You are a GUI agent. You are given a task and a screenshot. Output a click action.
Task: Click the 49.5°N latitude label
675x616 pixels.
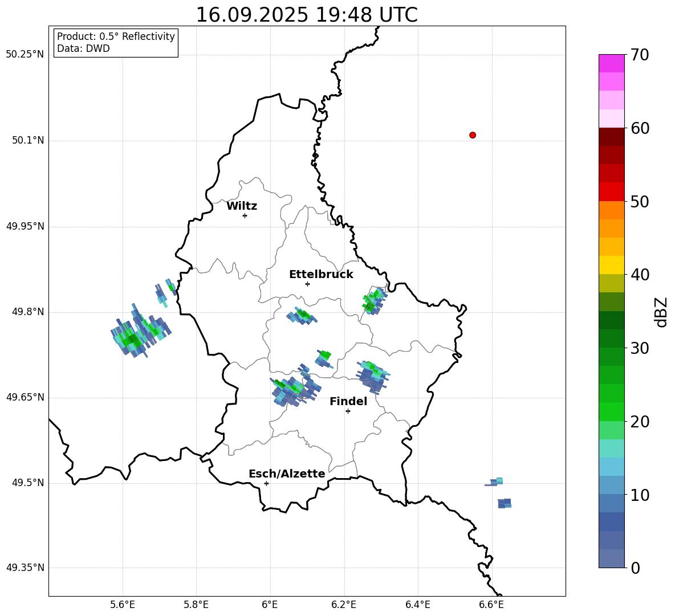coord(27,483)
